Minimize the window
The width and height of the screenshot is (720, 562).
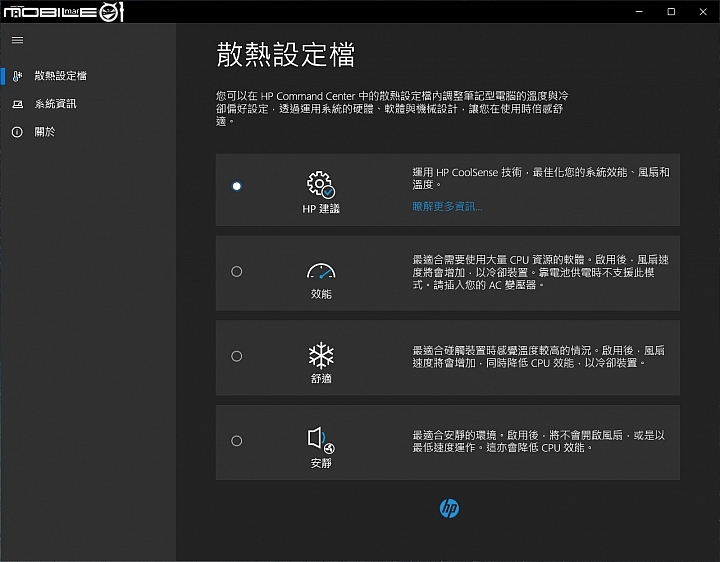point(639,11)
